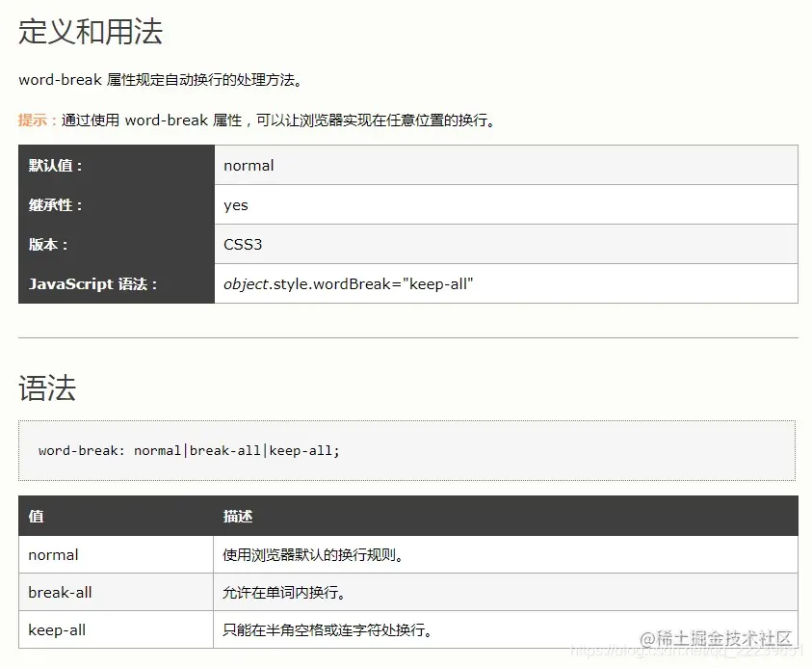Click the heading '定义和用法'

tap(91, 32)
